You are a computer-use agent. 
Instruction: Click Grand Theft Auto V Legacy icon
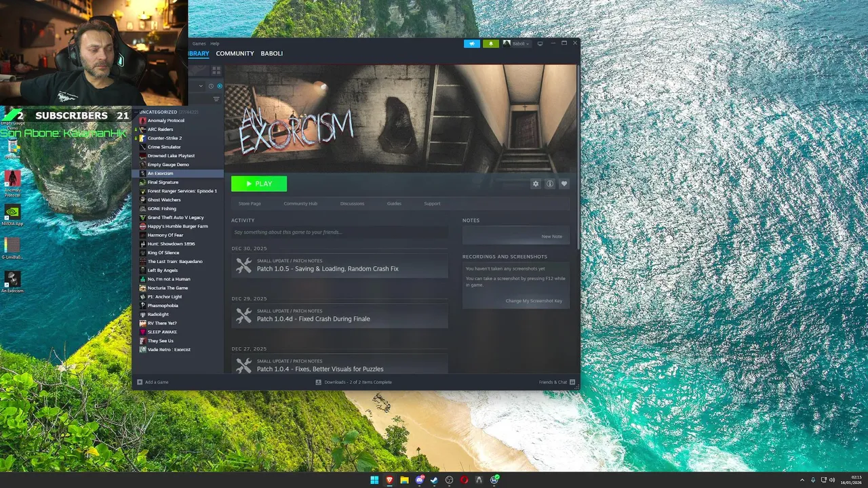click(x=142, y=218)
